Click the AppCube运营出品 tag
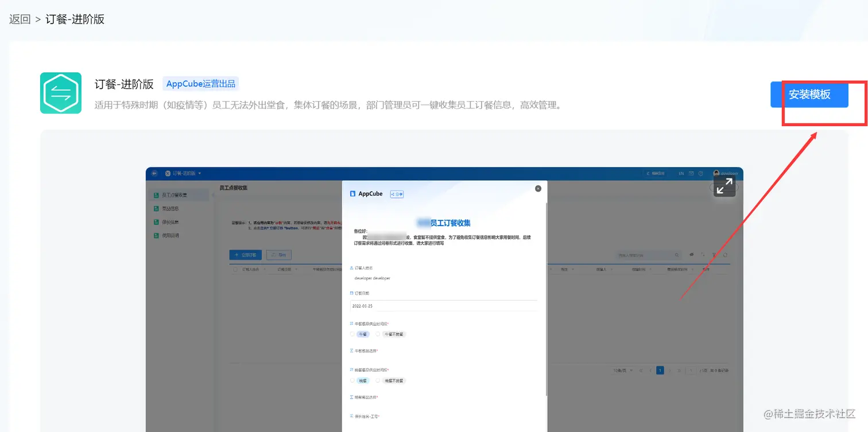 (x=201, y=84)
